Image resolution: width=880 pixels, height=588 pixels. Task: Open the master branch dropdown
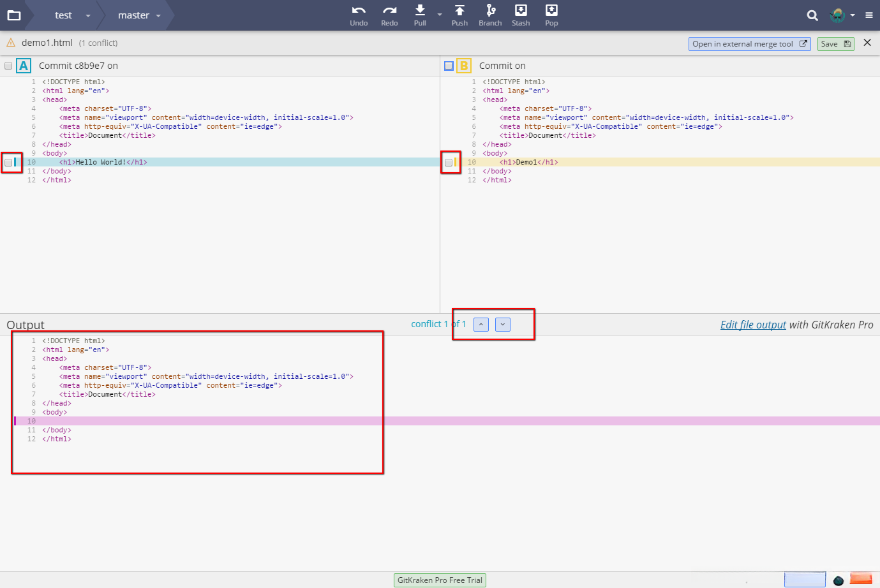158,15
